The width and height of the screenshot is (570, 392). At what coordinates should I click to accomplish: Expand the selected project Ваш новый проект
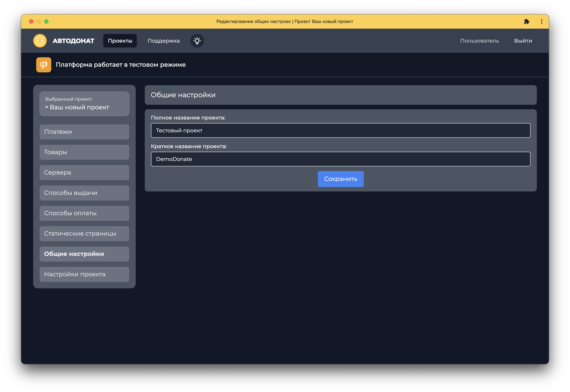[84, 104]
